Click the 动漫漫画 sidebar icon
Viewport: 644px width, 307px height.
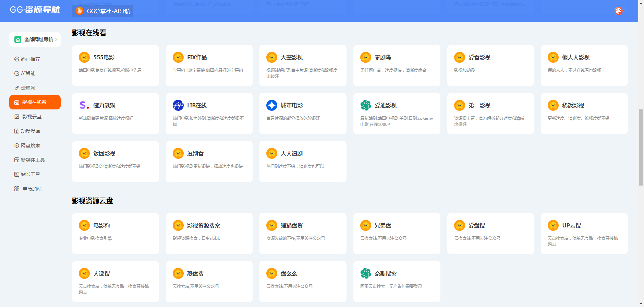click(16, 131)
